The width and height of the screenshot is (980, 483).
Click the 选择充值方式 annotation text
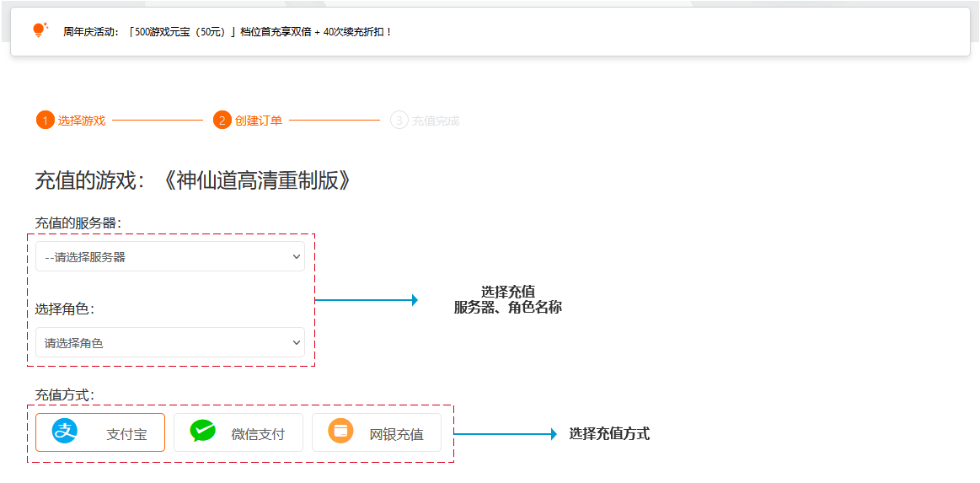[609, 434]
